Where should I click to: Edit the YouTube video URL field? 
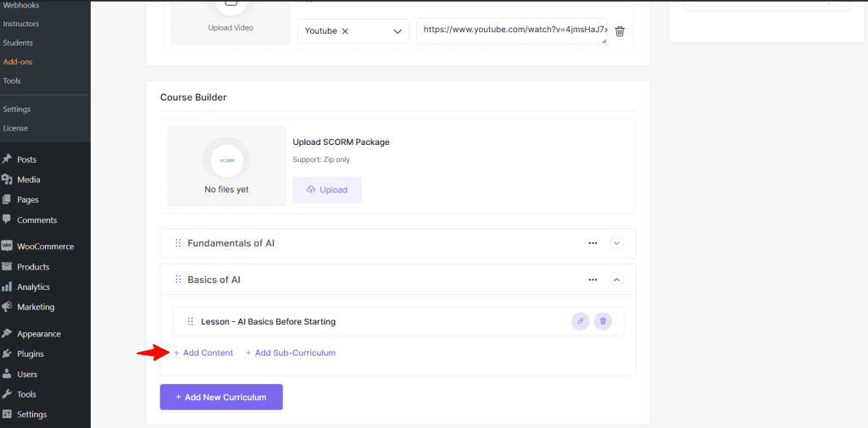click(512, 31)
